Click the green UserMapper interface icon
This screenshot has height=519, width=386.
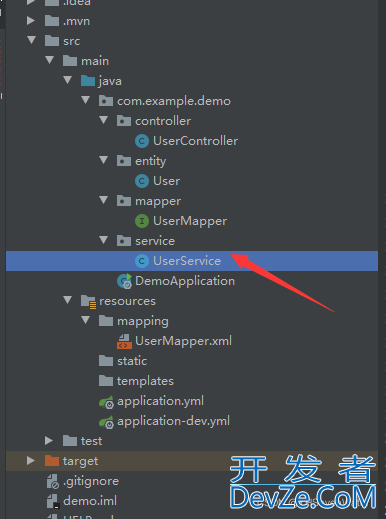tap(142, 221)
